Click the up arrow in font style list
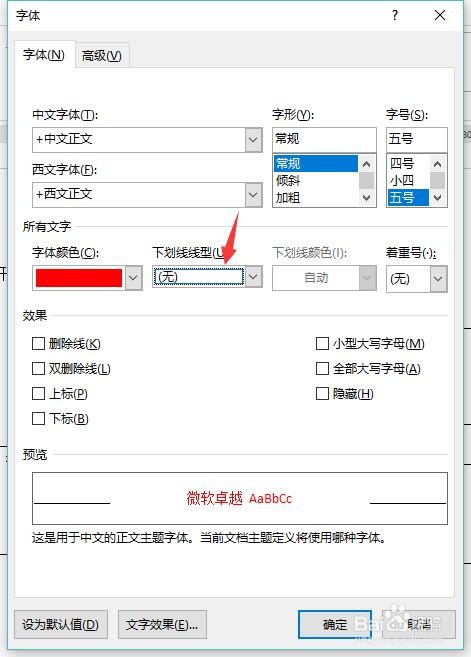The width and height of the screenshot is (471, 657). (366, 164)
